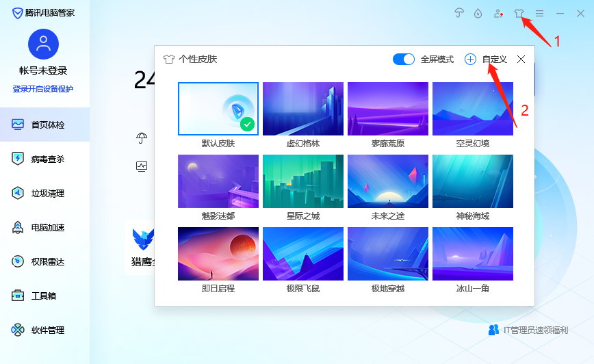Click 帐号未登录 text
This screenshot has height=364, width=594.
(x=43, y=70)
